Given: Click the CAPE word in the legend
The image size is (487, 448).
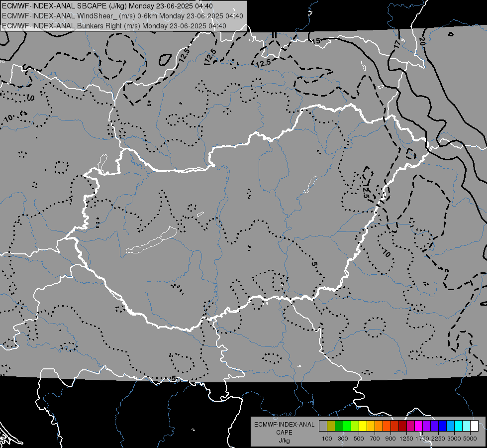Looking at the screenshot, I should 284,433.
